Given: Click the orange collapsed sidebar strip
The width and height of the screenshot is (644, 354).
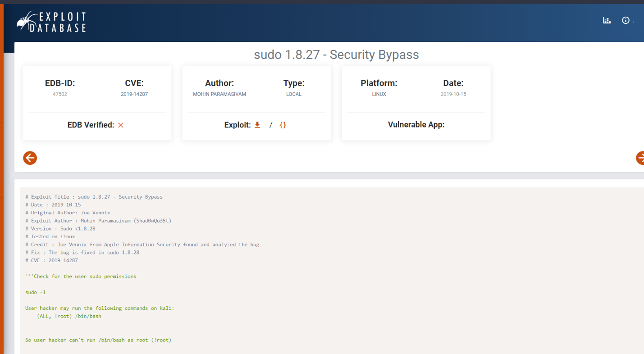Looking at the screenshot, I should tap(2, 180).
